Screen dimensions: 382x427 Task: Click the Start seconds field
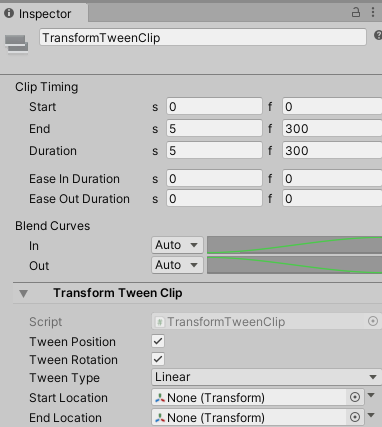(214, 106)
